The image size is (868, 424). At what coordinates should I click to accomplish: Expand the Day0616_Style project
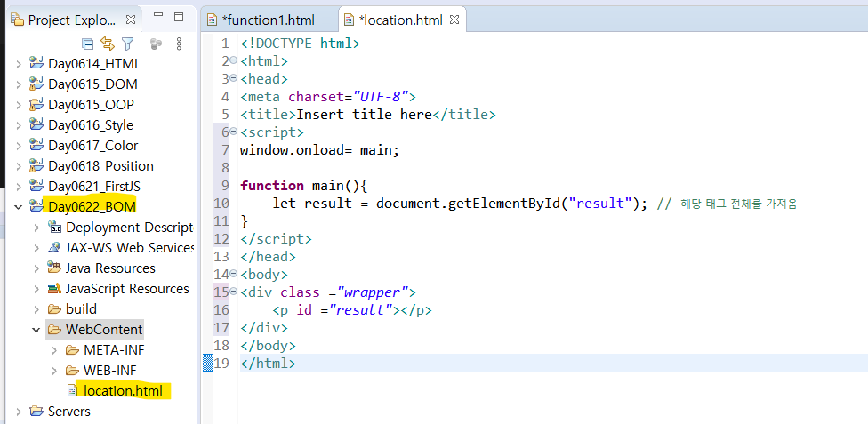click(x=19, y=125)
